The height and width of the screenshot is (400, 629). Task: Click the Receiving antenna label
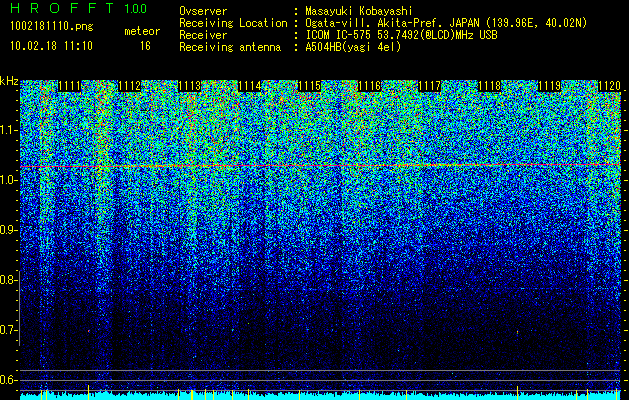point(230,47)
